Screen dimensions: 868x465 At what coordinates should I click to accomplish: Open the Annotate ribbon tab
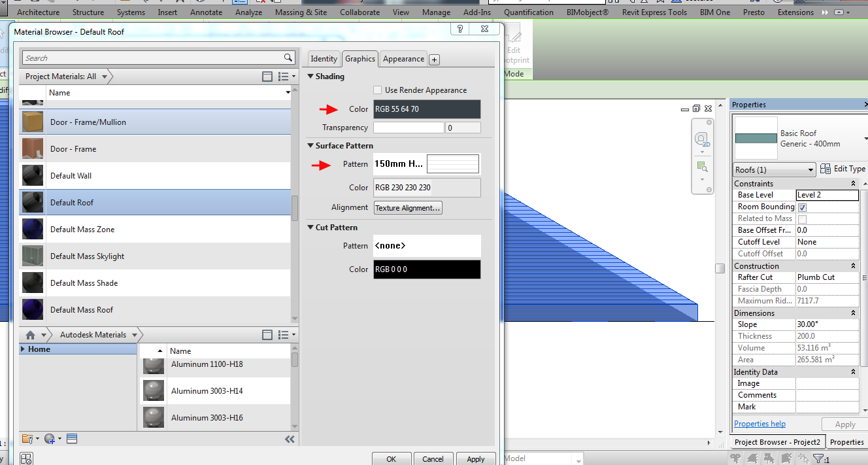coord(206,12)
